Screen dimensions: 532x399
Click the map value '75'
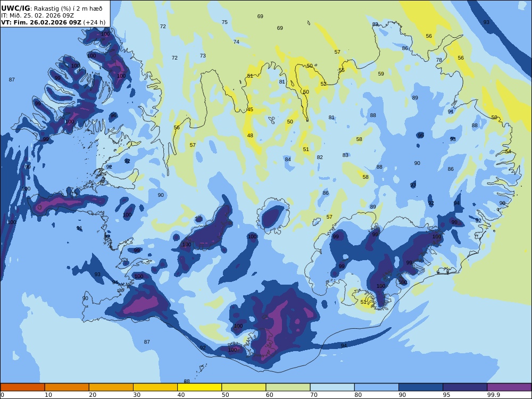225,22
